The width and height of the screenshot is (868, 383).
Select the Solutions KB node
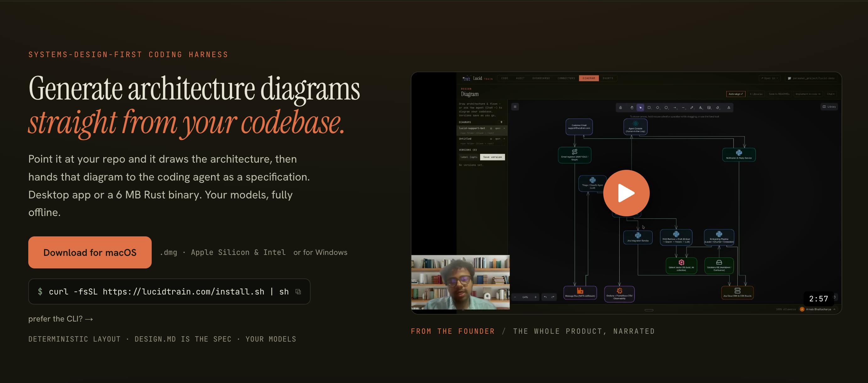pyautogui.click(x=719, y=266)
